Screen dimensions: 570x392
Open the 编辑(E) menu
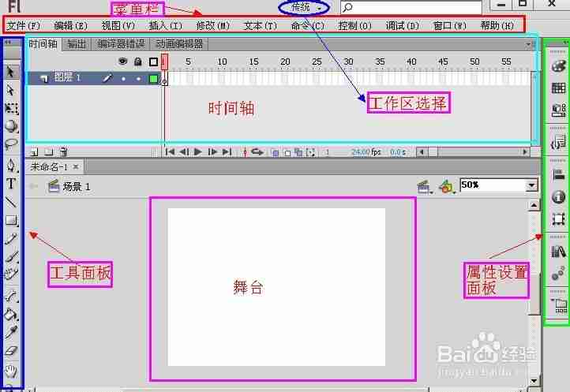point(70,25)
